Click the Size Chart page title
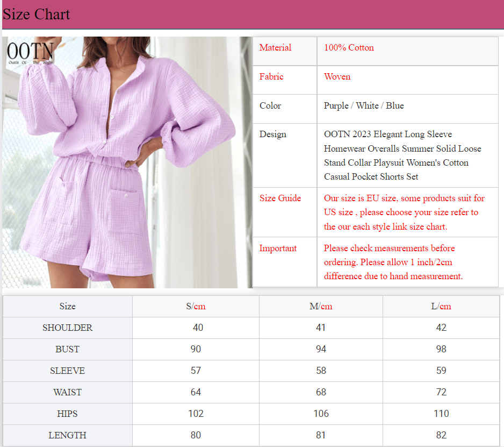This screenshot has height=447, width=504. click(36, 14)
